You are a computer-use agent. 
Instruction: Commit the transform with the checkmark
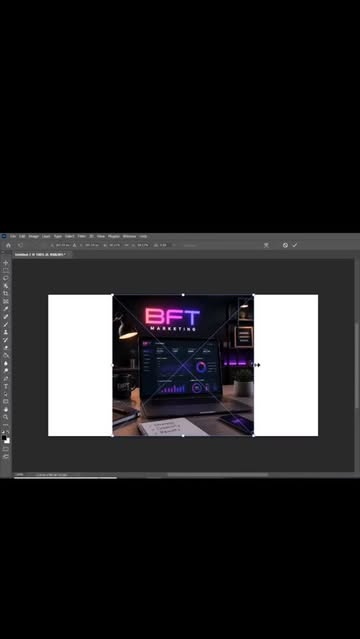coord(295,245)
